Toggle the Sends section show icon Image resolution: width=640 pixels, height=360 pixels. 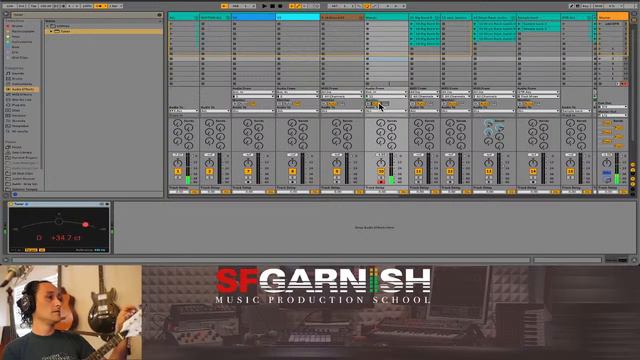click(633, 171)
